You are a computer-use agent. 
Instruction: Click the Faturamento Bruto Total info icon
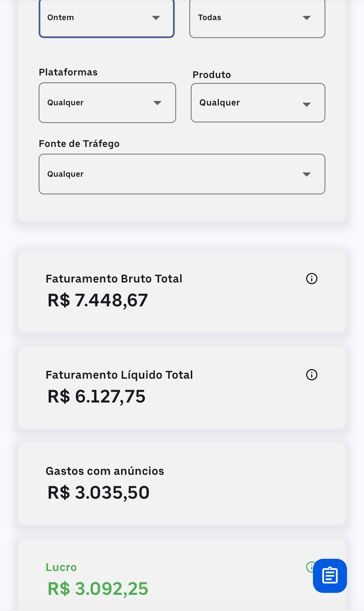[312, 279]
